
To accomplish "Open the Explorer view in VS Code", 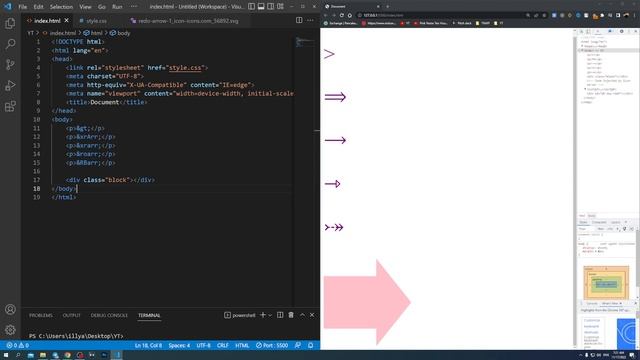I will click(x=10, y=23).
